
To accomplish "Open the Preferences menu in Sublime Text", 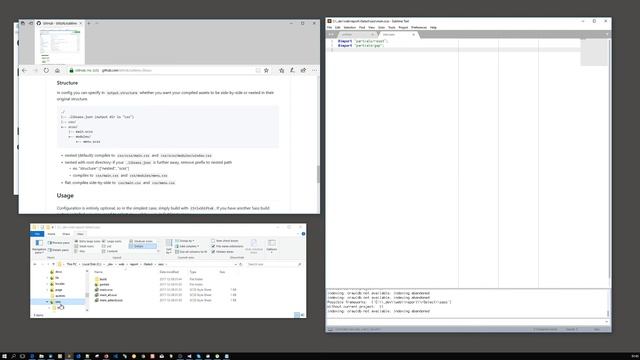I will coord(419,27).
